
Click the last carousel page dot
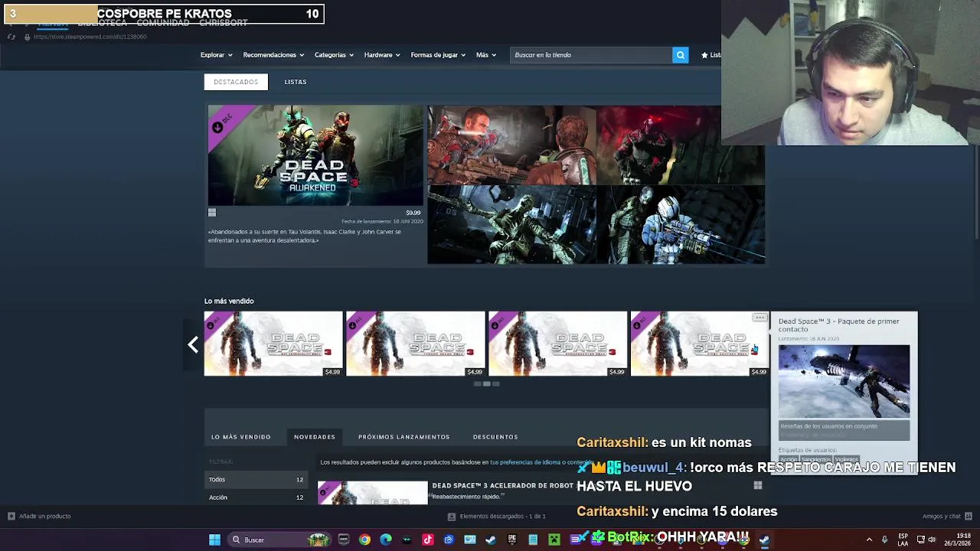click(x=495, y=383)
